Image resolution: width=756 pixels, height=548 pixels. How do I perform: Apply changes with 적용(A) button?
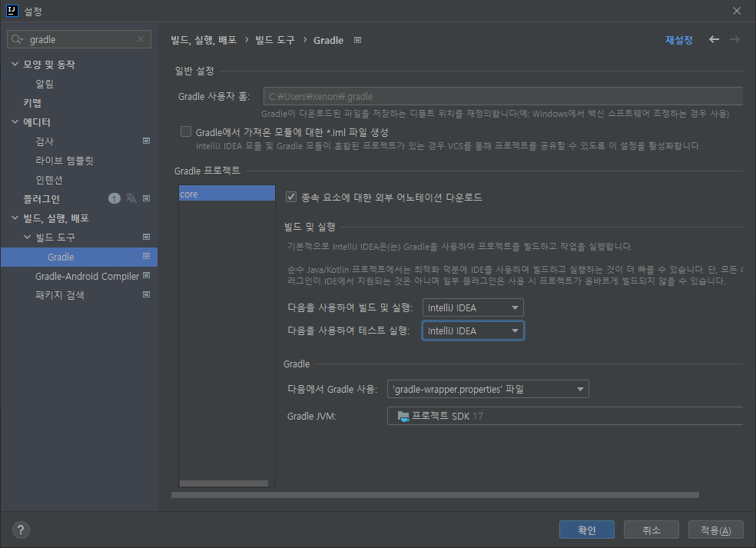[716, 530]
